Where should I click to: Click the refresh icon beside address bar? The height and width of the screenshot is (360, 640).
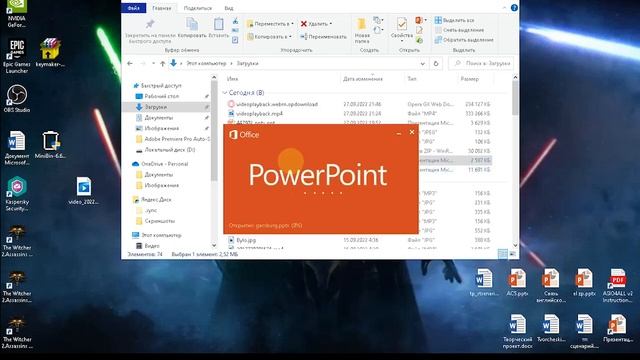point(436,64)
